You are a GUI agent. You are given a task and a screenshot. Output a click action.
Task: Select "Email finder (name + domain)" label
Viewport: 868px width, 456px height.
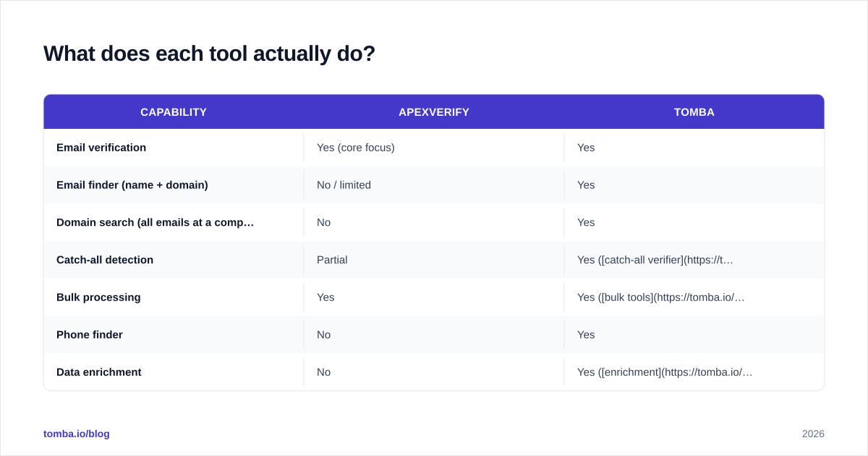[x=132, y=185]
